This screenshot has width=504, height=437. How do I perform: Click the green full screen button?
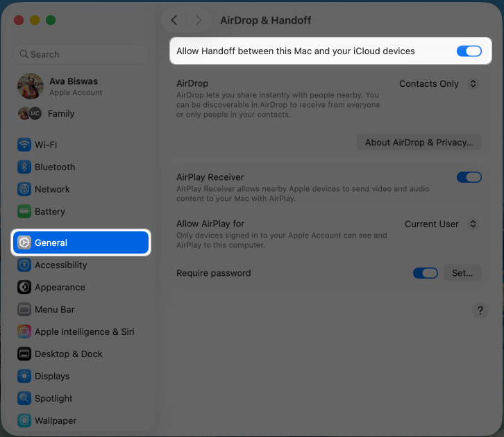[51, 20]
